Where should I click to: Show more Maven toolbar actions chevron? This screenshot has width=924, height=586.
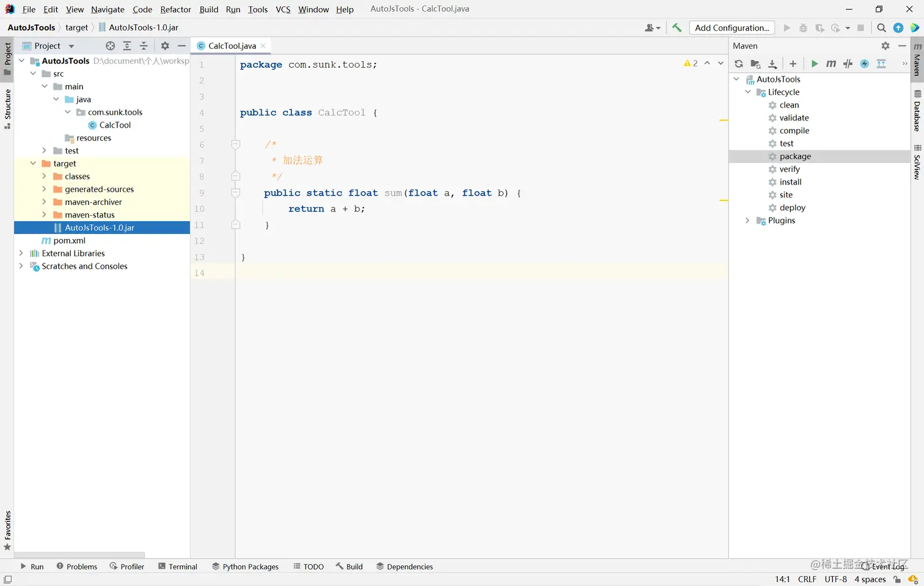pyautogui.click(x=904, y=64)
